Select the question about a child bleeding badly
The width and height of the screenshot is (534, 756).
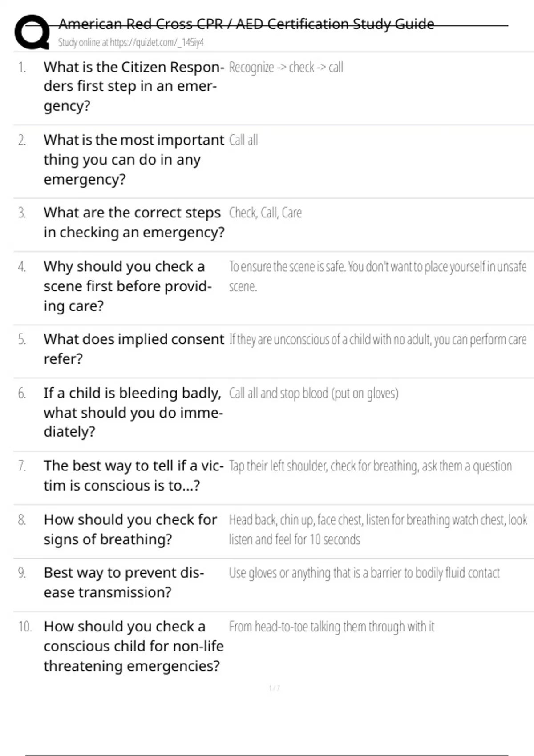point(133,412)
